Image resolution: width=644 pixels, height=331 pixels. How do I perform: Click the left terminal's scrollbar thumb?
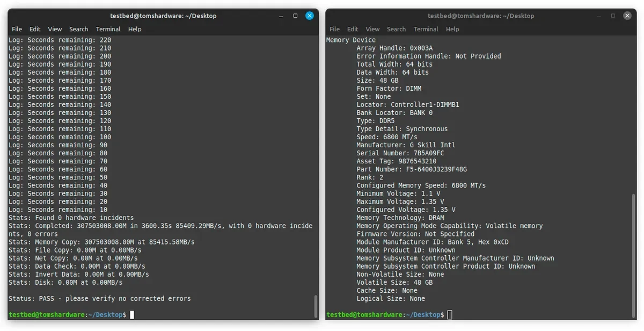[315, 305]
